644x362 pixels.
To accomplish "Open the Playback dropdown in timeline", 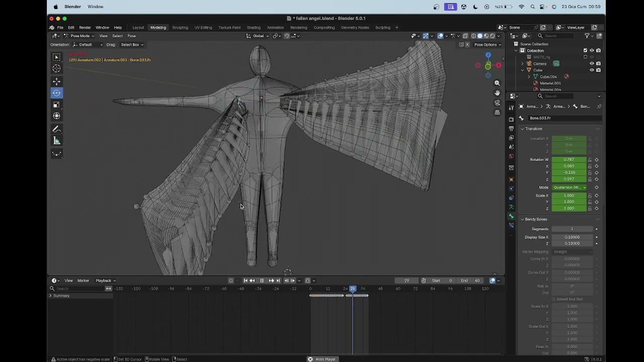I will tap(105, 281).
